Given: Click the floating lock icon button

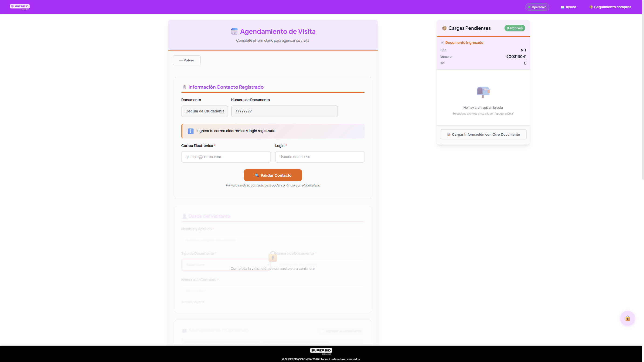Looking at the screenshot, I should [x=627, y=318].
